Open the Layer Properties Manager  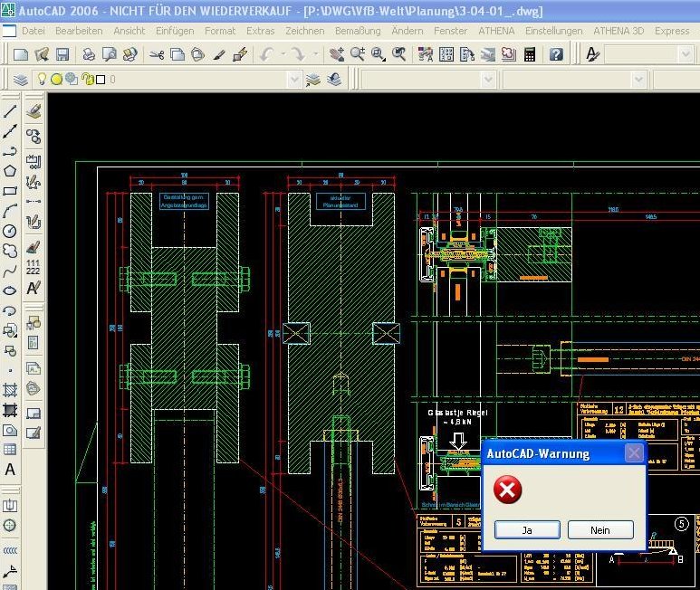[x=21, y=80]
